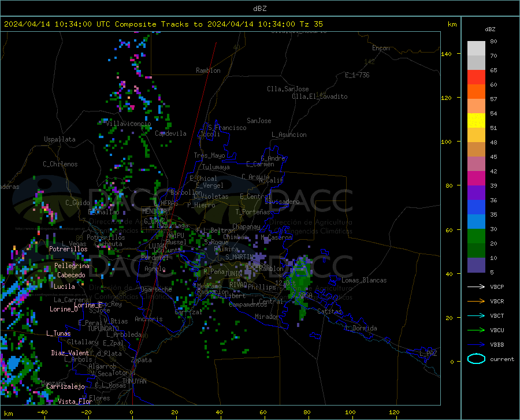Click the 'dBZ' heading above the color scale
Image resolution: width=520 pixels, height=420 pixels.
[x=490, y=29]
